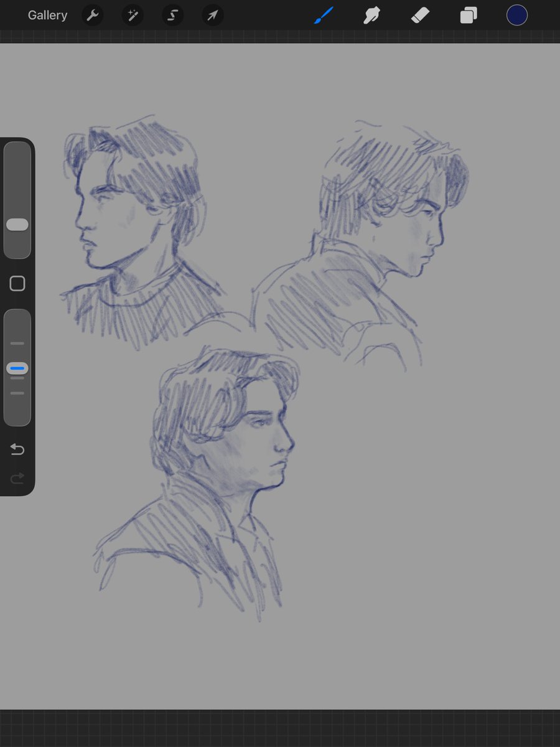
Task: Select the Eraser tool
Action: coord(421,16)
